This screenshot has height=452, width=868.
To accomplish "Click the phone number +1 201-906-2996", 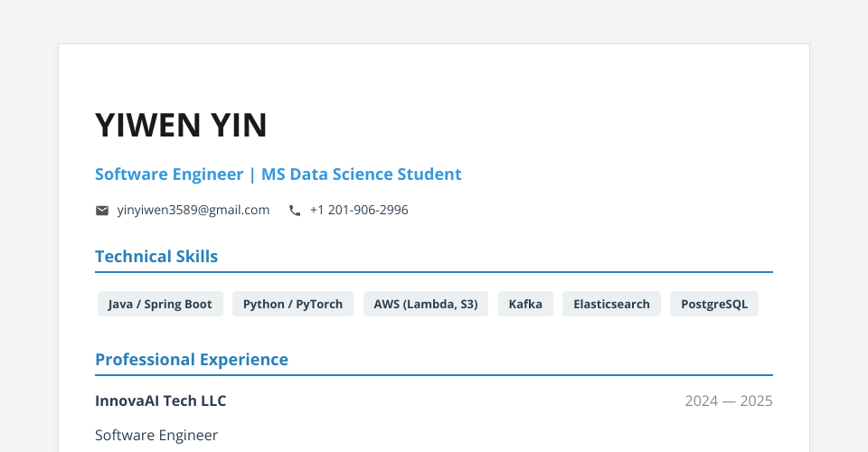I will coord(359,210).
